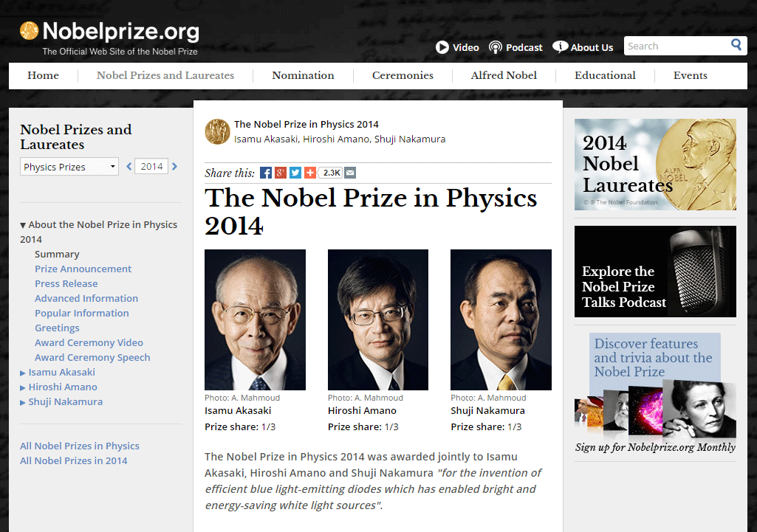Select Summary in the sidebar
757x532 pixels.
point(57,254)
